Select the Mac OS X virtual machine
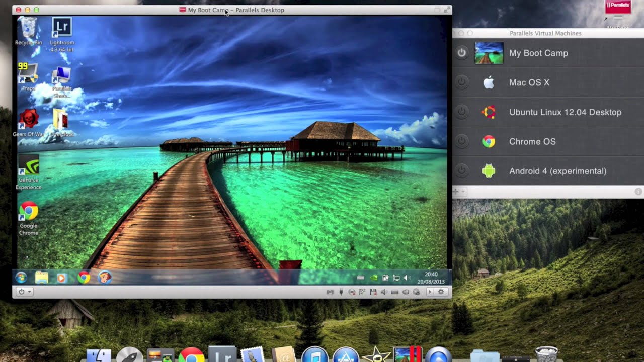Viewport: 644px width, 362px height. click(548, 82)
